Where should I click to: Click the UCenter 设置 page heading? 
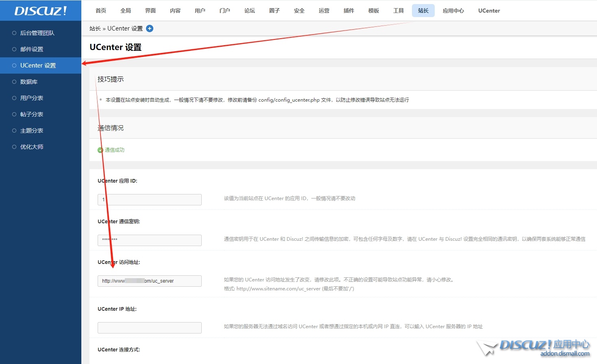coord(115,47)
